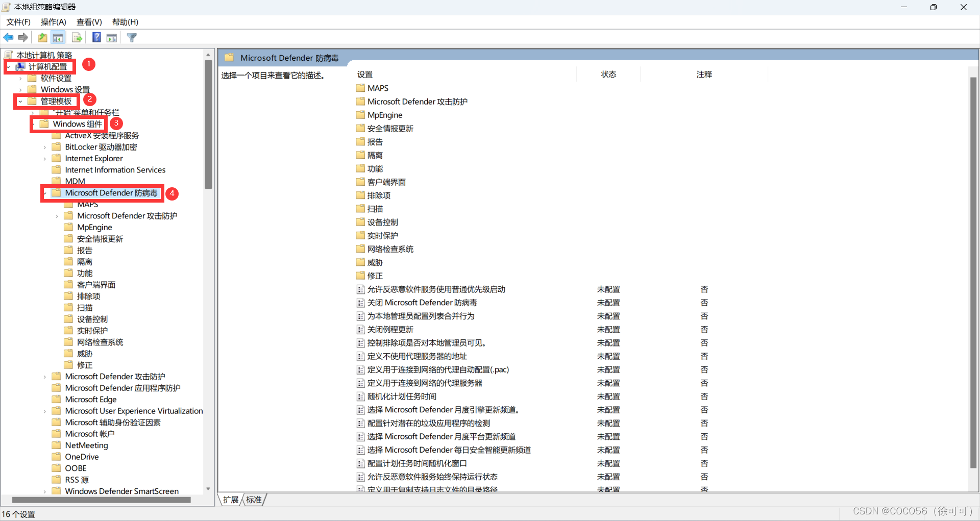Click the MAPS folder icon in the right pane
Image resolution: width=980 pixels, height=521 pixels.
pyautogui.click(x=360, y=88)
